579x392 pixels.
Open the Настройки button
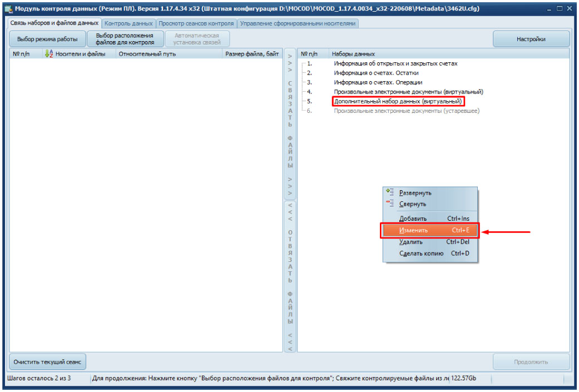pyautogui.click(x=531, y=39)
